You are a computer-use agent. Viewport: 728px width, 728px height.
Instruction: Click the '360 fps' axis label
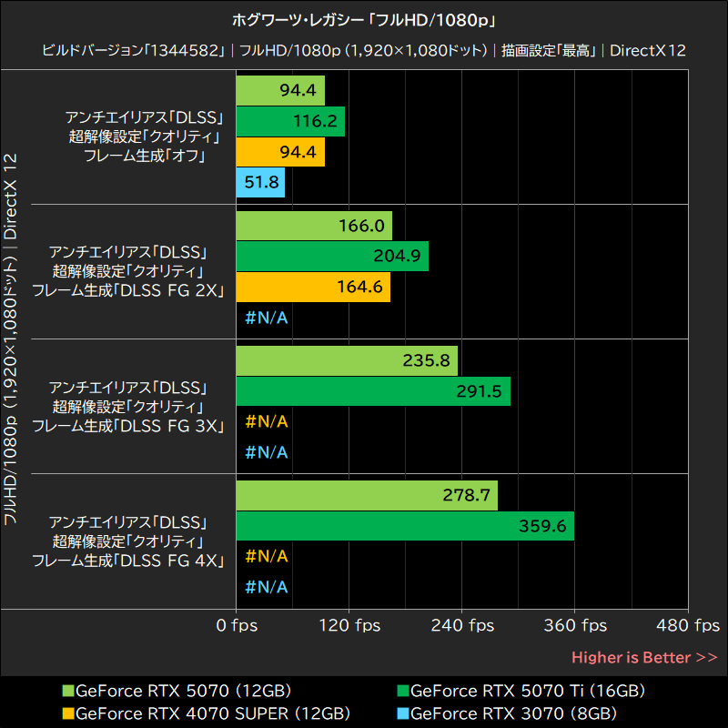click(x=575, y=625)
